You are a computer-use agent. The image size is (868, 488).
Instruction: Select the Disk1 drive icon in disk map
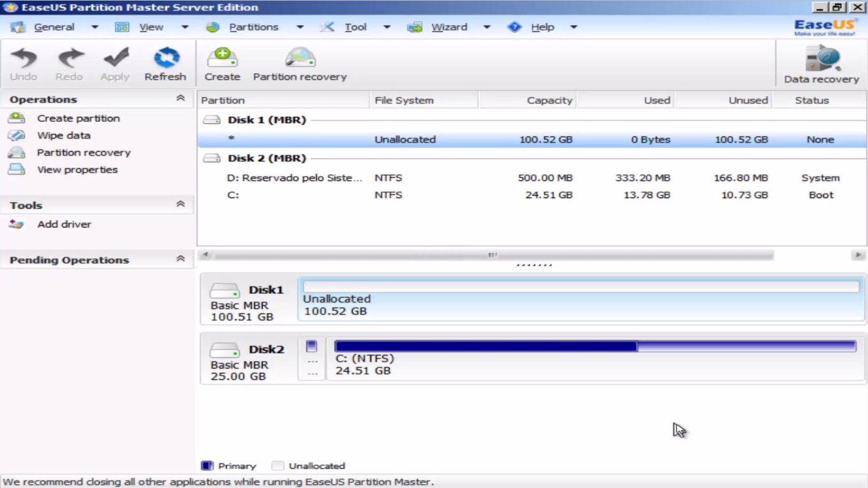pos(224,291)
